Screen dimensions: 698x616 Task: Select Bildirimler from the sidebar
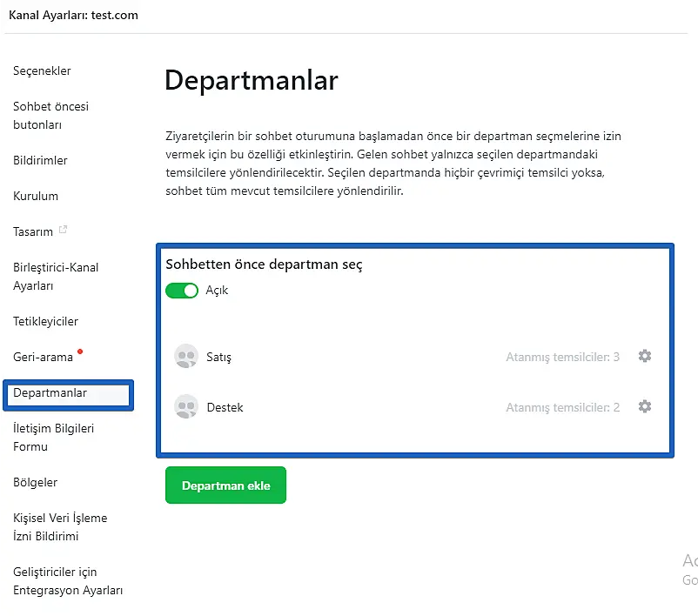pyautogui.click(x=40, y=160)
